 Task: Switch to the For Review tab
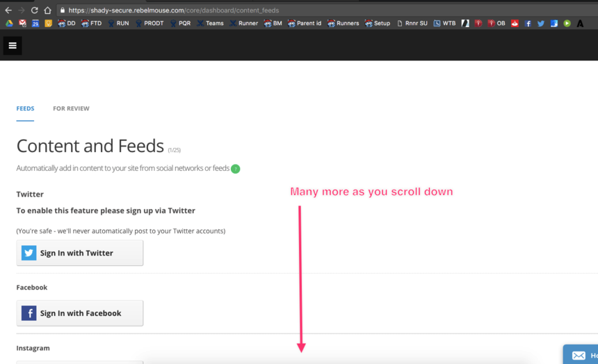(71, 108)
